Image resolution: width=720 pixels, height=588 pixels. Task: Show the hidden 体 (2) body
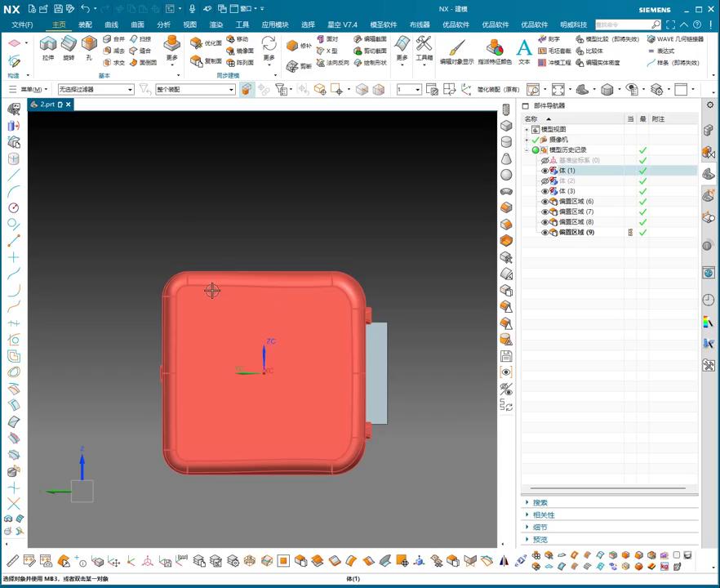pos(545,180)
